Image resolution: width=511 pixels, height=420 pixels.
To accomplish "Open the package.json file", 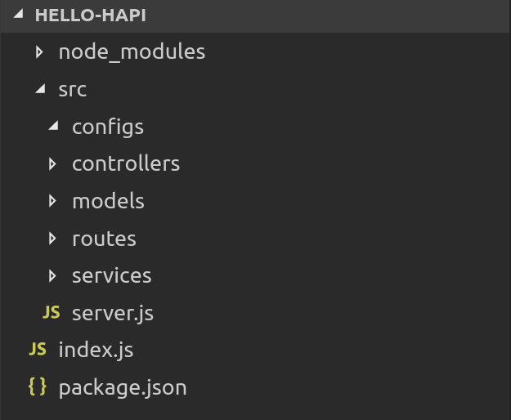I will pyautogui.click(x=123, y=387).
